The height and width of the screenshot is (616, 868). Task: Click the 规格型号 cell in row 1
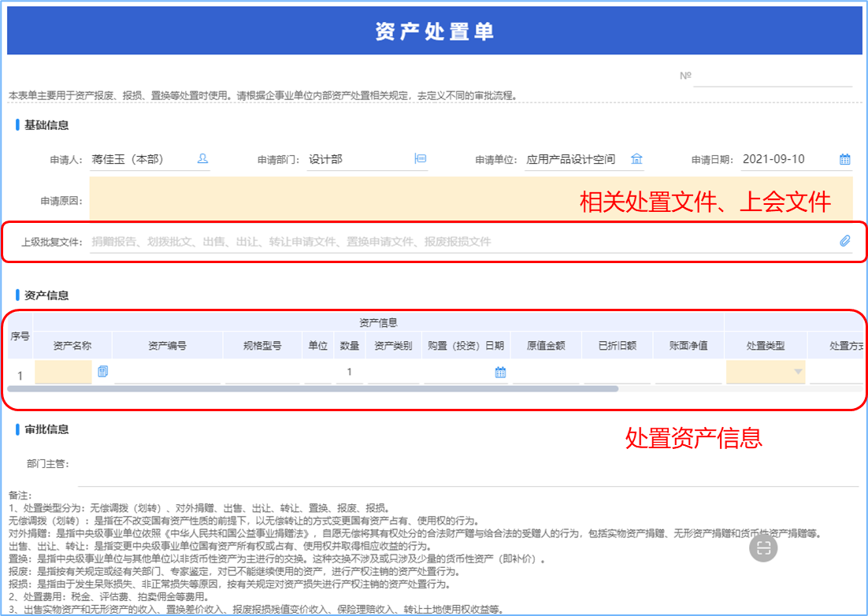click(x=262, y=373)
